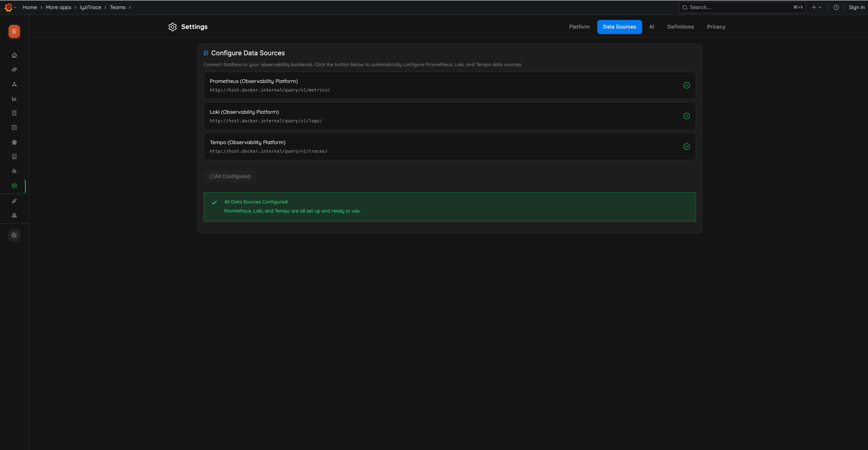The width and height of the screenshot is (868, 450).
Task: Click the connections plug icon in sidebar
Action: click(14, 201)
